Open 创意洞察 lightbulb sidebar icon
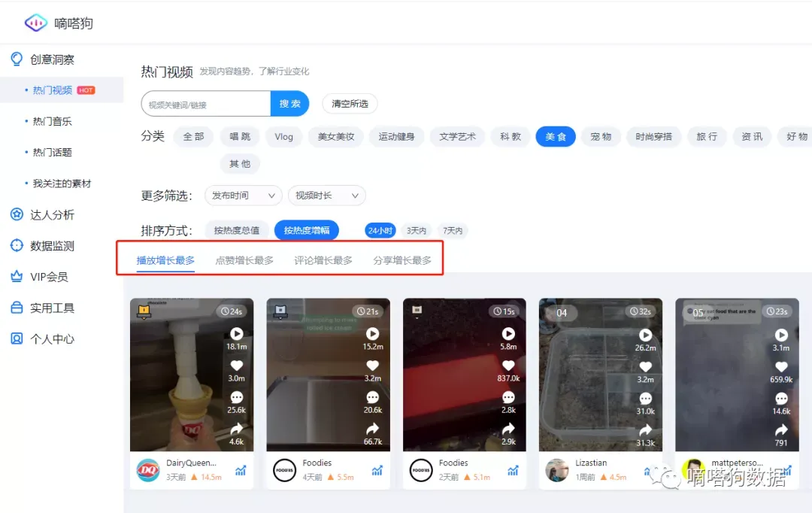The height and width of the screenshot is (513, 812). pyautogui.click(x=17, y=59)
